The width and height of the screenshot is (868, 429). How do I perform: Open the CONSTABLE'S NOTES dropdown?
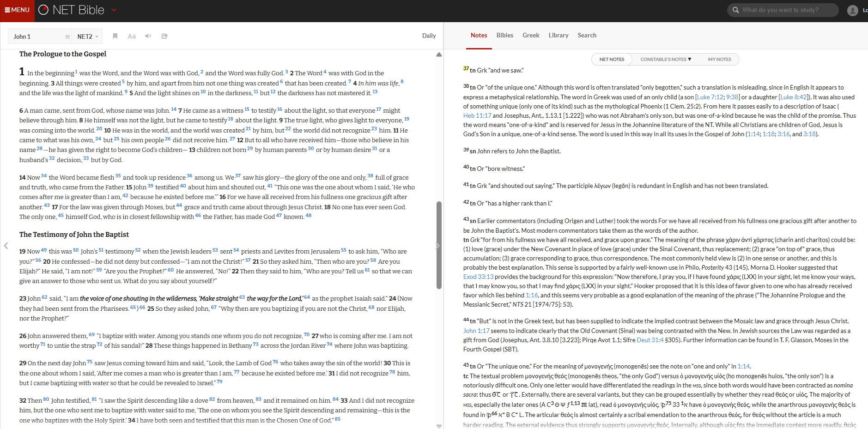[665, 59]
